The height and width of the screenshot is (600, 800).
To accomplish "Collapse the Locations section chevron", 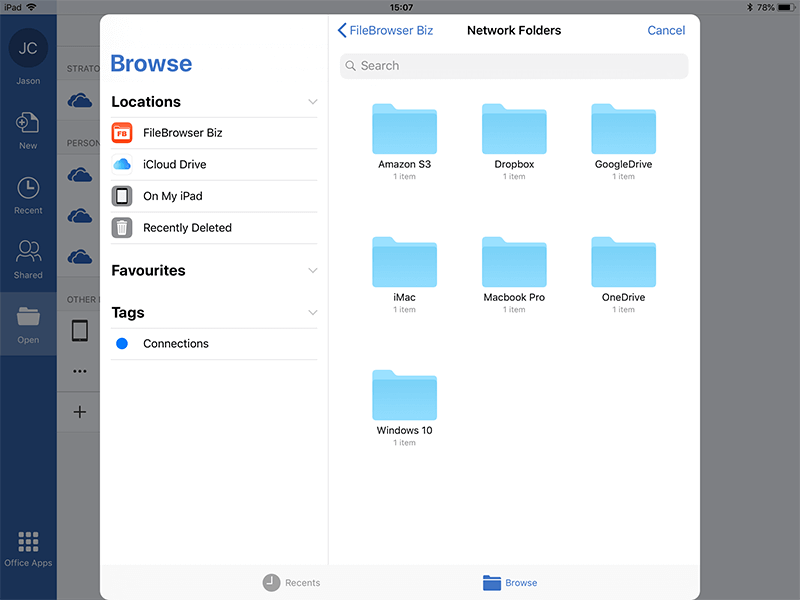I will [313, 102].
